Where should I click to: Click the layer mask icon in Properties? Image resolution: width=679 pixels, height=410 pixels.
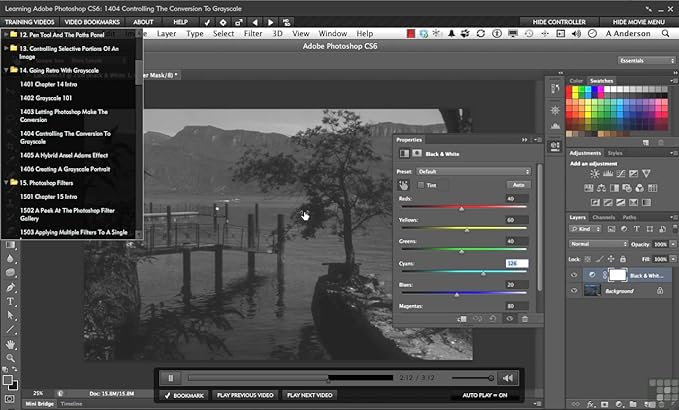click(417, 153)
